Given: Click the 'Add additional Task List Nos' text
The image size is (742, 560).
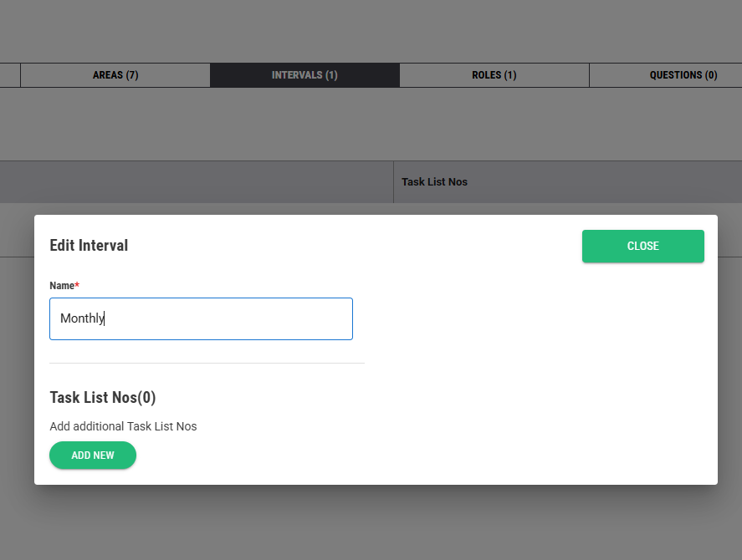Looking at the screenshot, I should click(x=123, y=426).
